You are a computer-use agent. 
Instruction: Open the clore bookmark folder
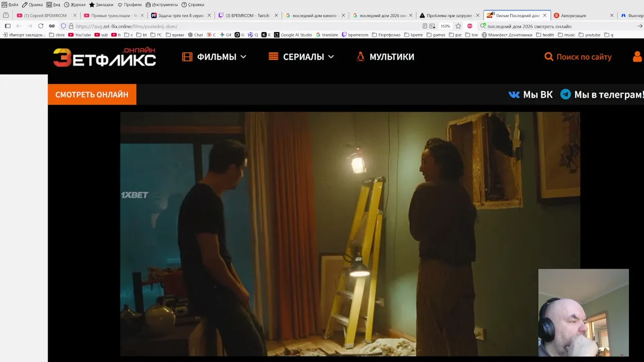[x=57, y=35]
